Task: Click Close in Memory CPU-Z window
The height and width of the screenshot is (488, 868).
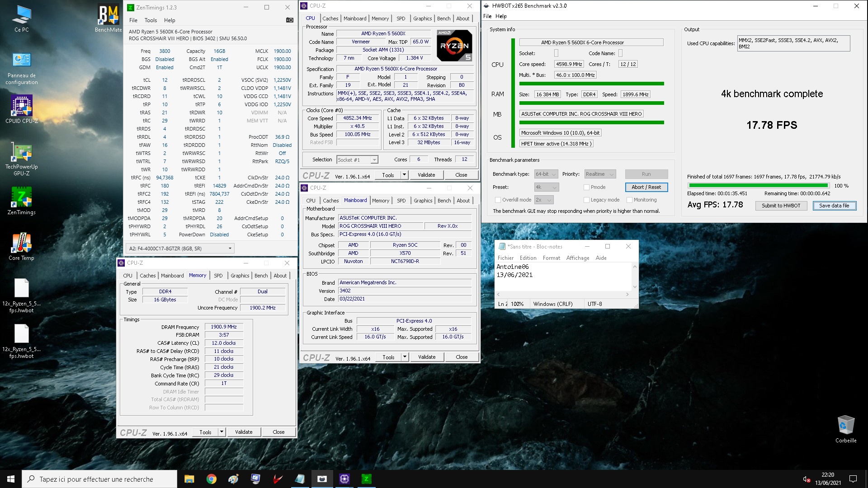Action: [278, 432]
